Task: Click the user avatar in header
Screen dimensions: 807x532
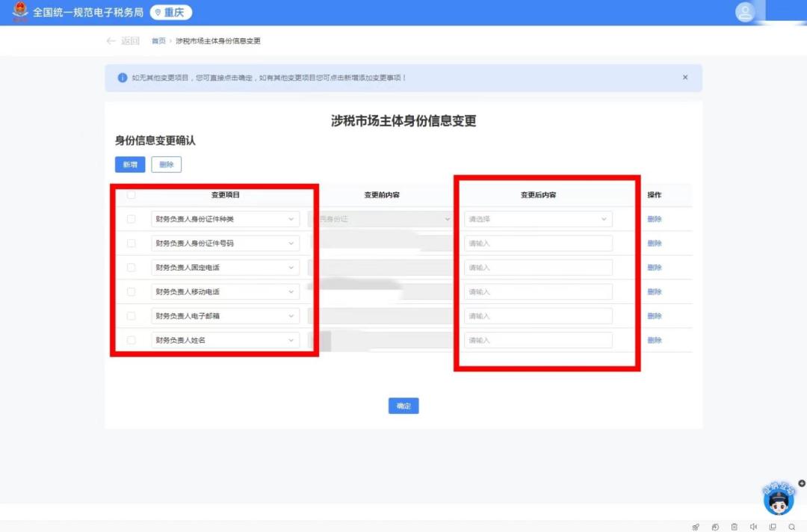Action: 745,12
